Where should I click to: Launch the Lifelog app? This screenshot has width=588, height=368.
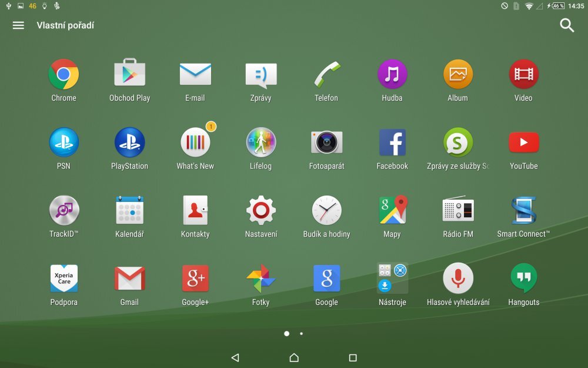(x=261, y=142)
